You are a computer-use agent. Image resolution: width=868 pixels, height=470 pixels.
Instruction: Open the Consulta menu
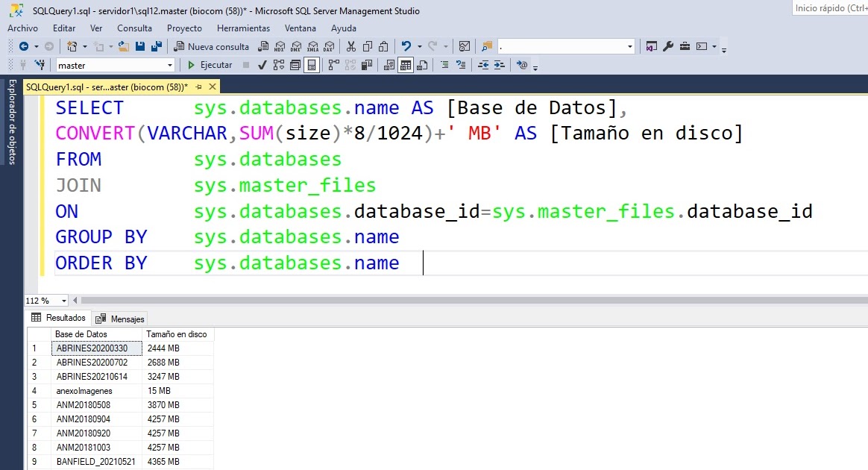click(x=135, y=28)
